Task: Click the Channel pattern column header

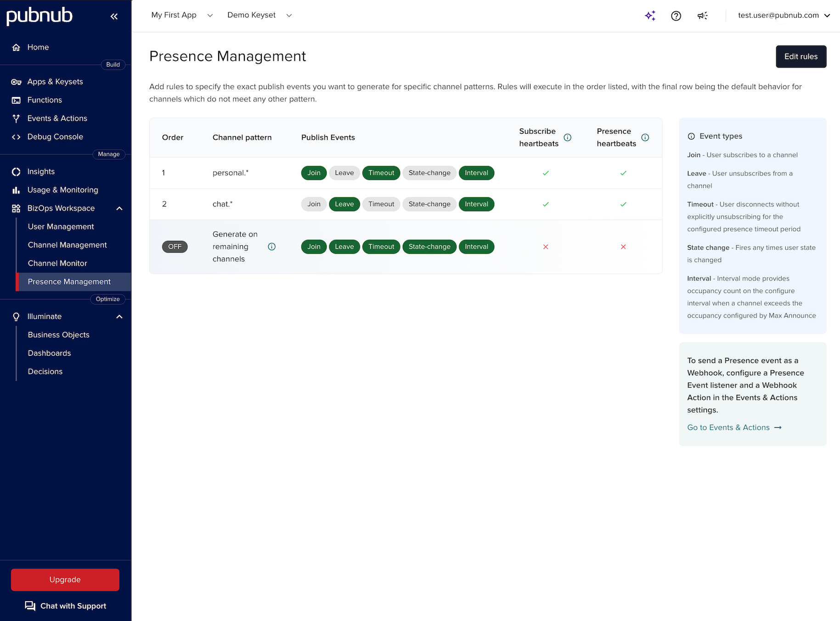Action: [242, 138]
